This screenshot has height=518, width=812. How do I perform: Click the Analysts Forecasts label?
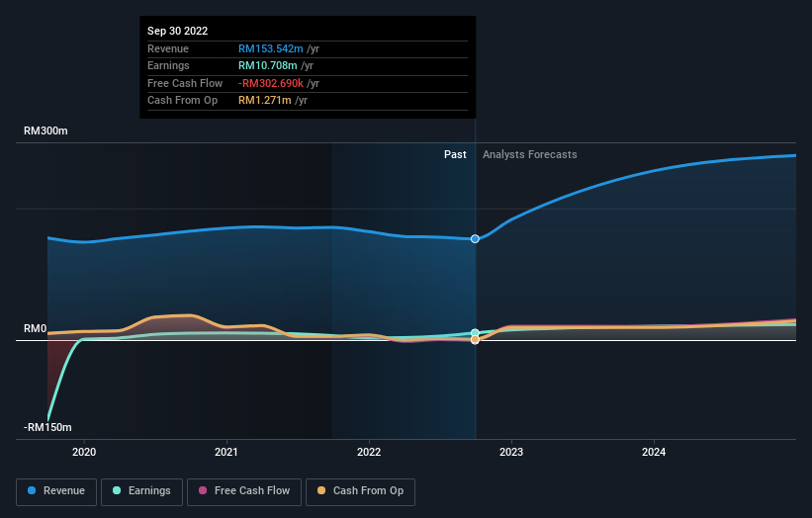(x=530, y=154)
